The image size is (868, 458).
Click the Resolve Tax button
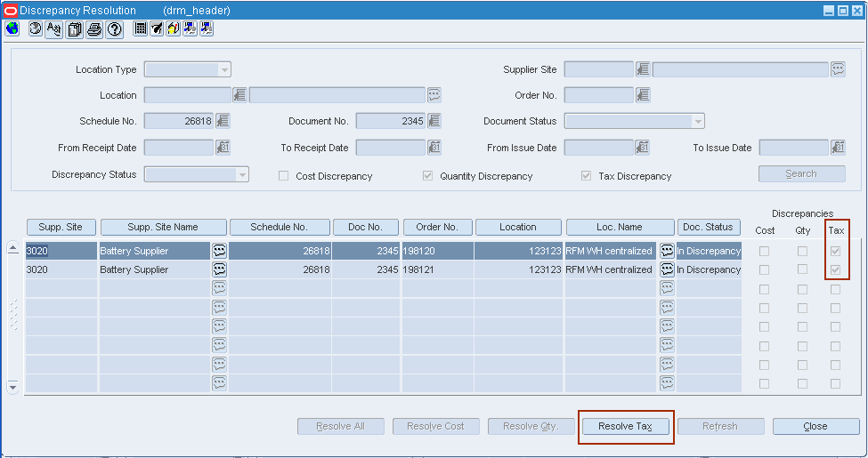click(x=626, y=427)
